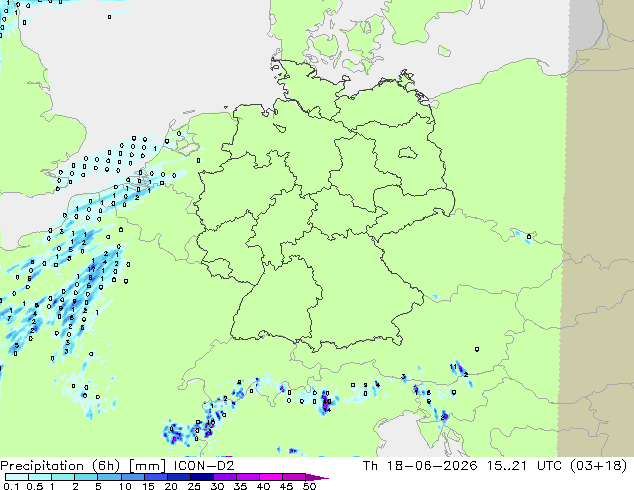Click the over-50 mm arrow tip of legend
Viewport: 634px width, 490px height.
coord(317,477)
